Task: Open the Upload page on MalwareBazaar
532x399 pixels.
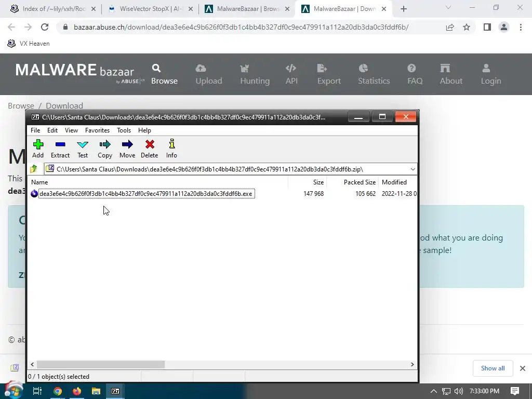Action: [209, 74]
